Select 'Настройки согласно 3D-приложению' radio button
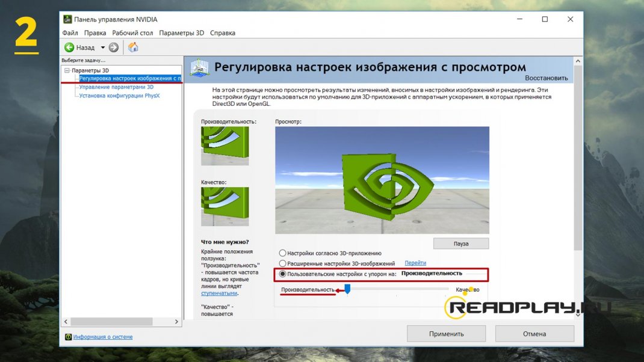Viewport: 644px width, 362px height. (x=282, y=253)
